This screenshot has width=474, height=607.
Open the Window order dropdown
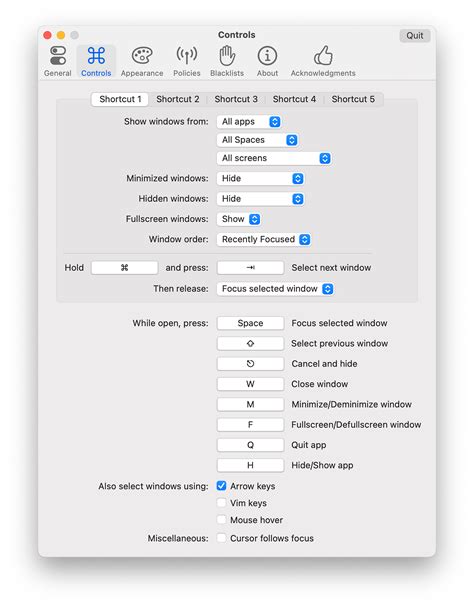264,239
